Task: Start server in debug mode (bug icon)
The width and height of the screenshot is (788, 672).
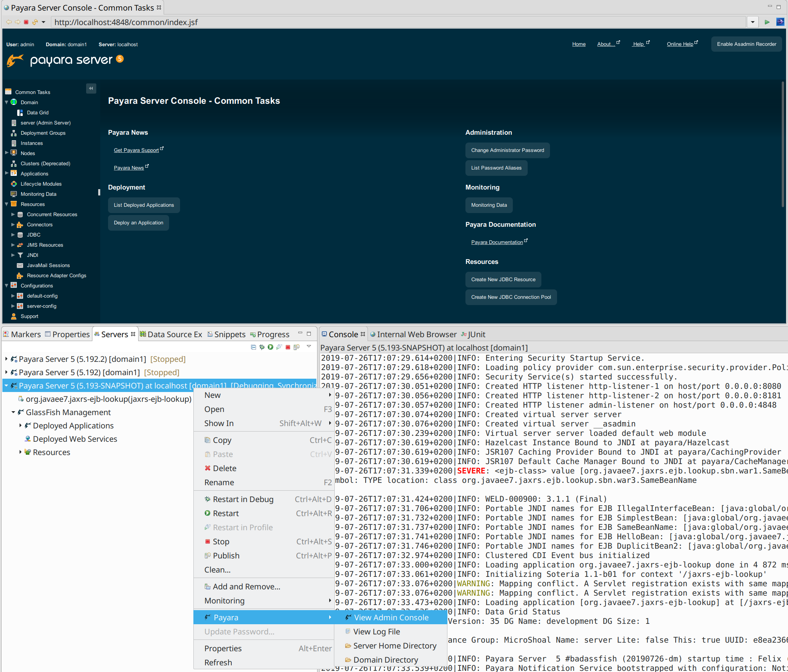Action: click(x=262, y=347)
